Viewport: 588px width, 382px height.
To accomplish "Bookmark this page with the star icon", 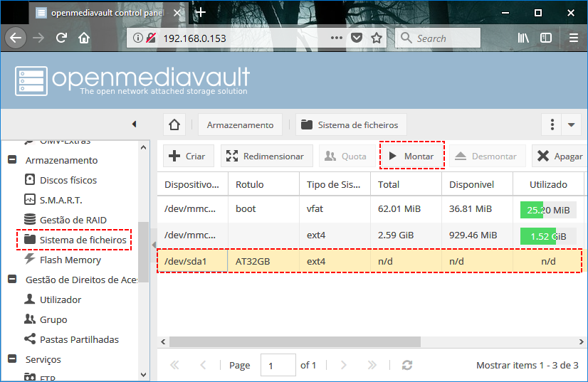I will click(377, 38).
